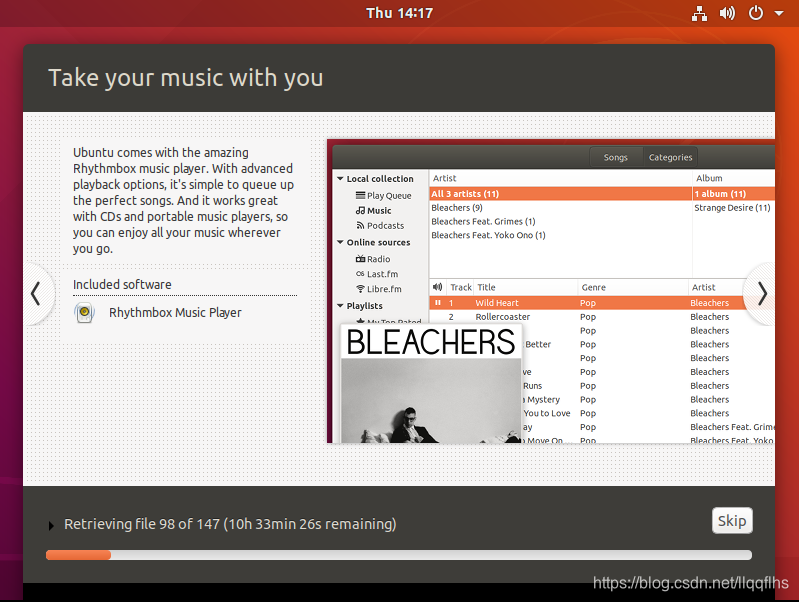Collapse the Local collection section
This screenshot has height=602, width=799.
point(340,179)
